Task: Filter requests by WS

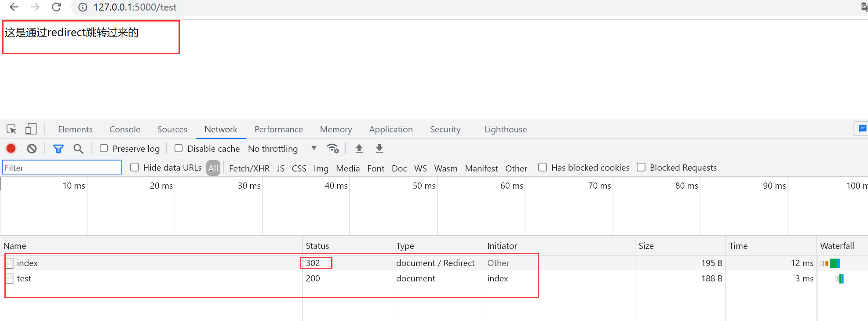Action: tap(420, 168)
